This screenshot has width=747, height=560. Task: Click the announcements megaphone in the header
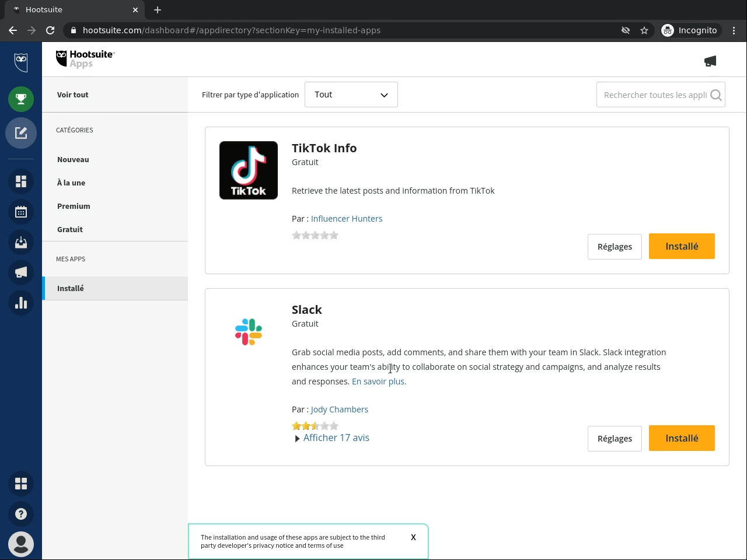(710, 61)
